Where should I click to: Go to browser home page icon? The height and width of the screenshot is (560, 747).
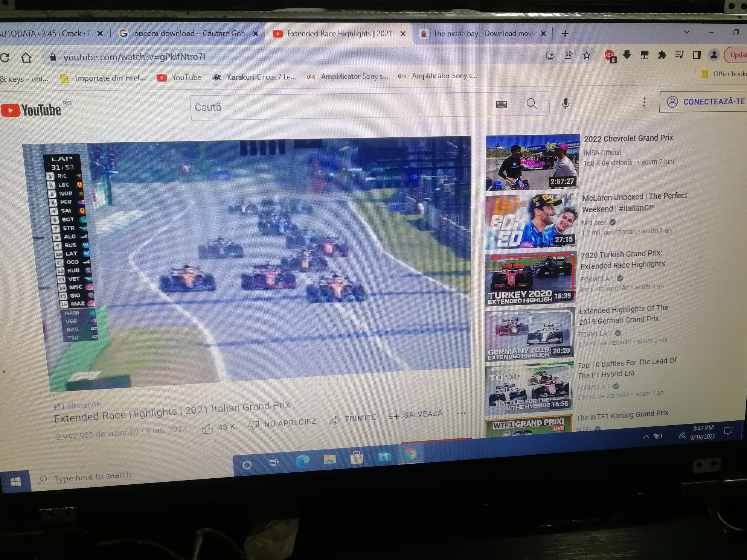click(26, 58)
